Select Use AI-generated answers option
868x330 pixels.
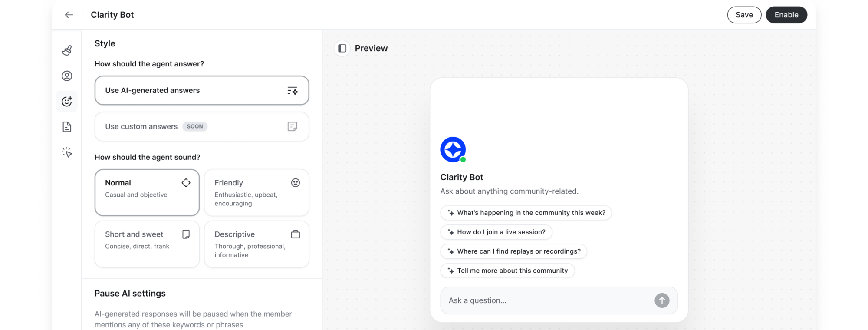[201, 90]
